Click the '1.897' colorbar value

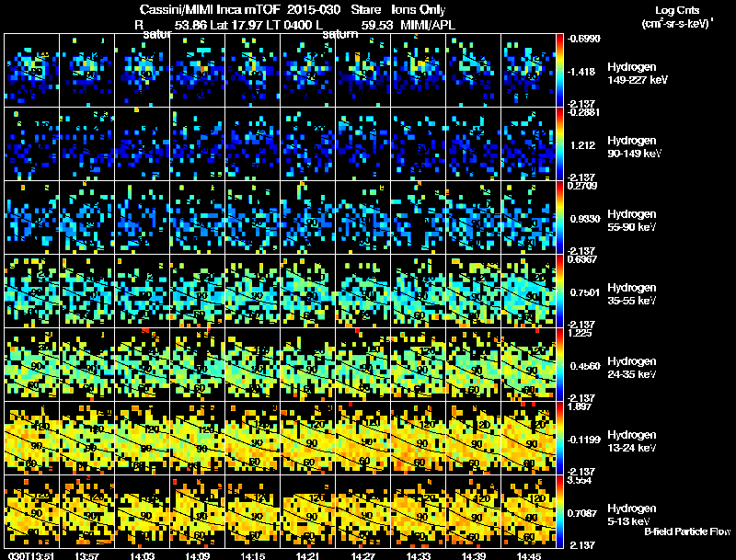580,406
